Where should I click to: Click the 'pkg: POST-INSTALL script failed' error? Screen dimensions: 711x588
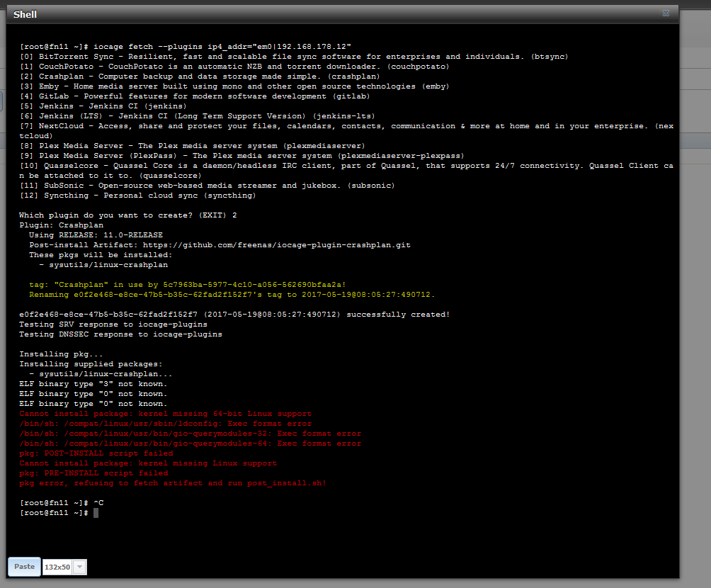tap(96, 453)
